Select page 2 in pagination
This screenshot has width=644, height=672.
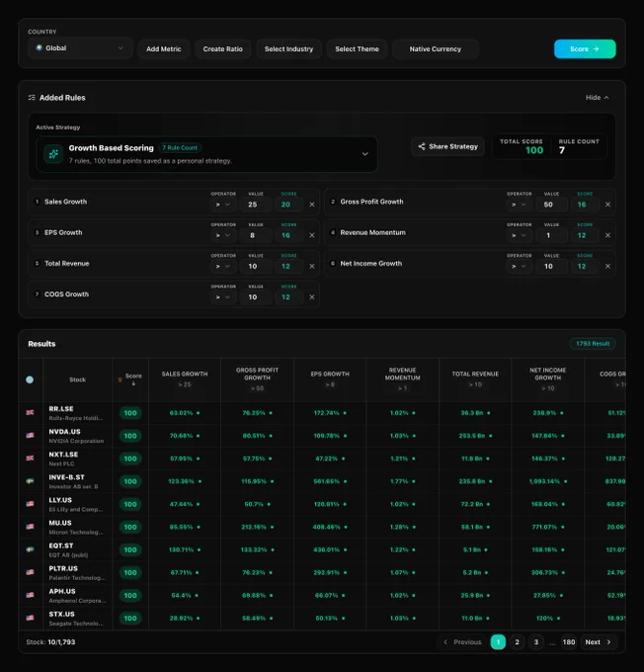coord(518,642)
